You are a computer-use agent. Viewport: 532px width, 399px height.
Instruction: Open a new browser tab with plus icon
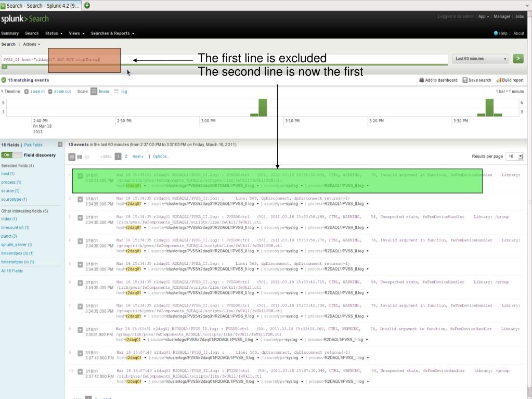[x=87, y=5]
